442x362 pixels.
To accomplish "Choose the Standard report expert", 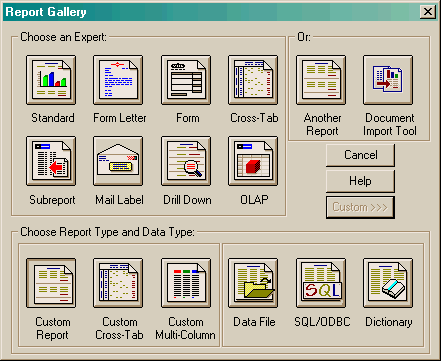I will (51, 80).
